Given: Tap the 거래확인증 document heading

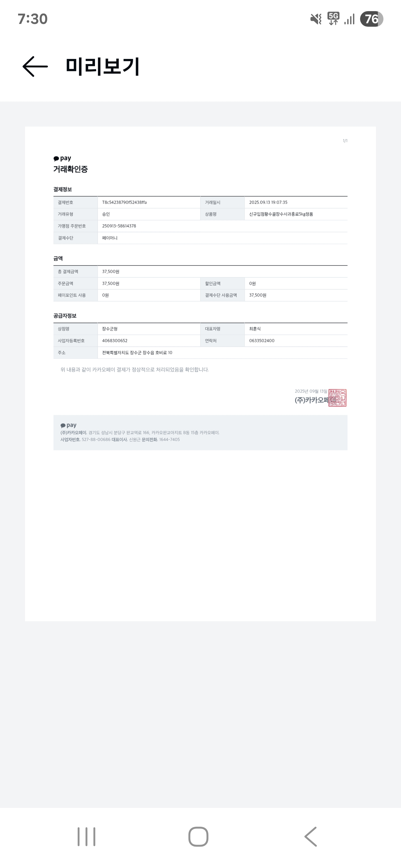Looking at the screenshot, I should pyautogui.click(x=70, y=169).
